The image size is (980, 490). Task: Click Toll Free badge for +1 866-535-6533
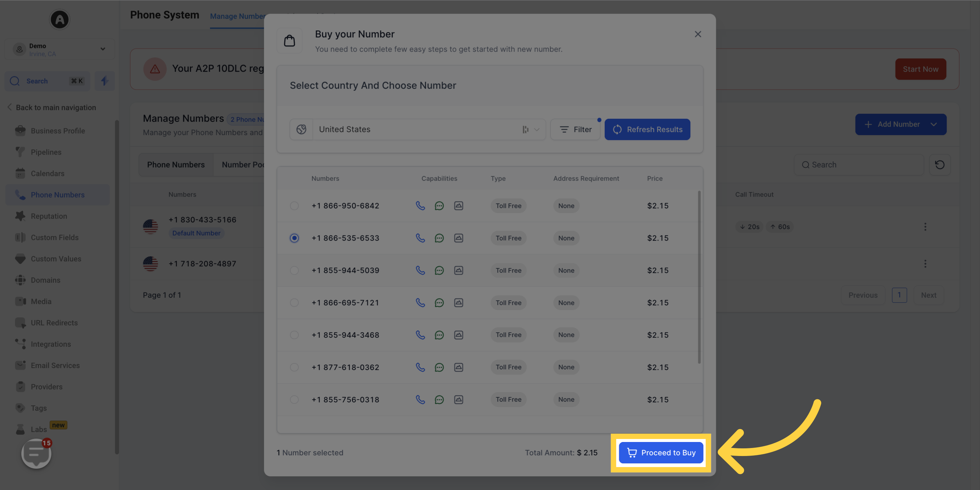pyautogui.click(x=508, y=238)
